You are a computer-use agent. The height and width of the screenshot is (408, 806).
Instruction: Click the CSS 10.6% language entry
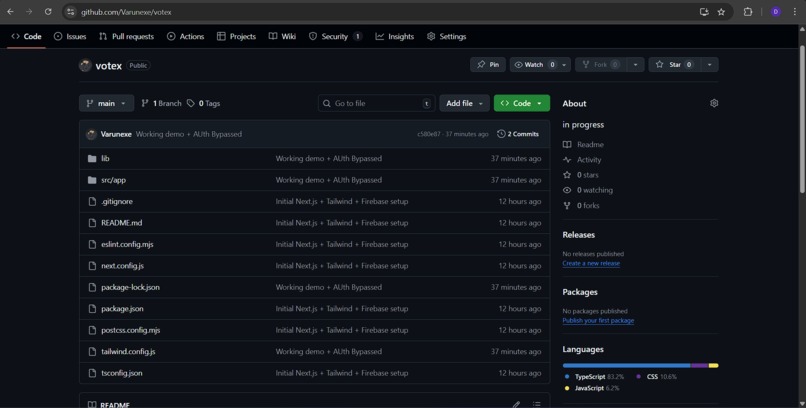point(656,377)
